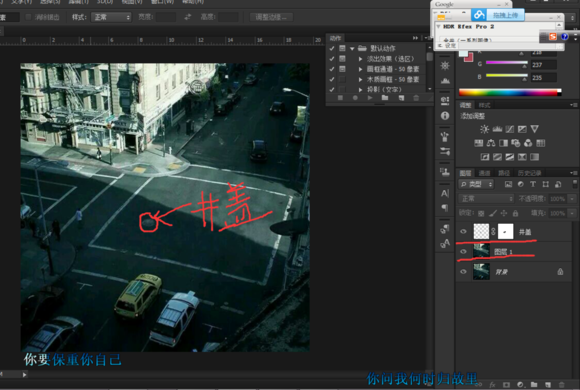Expand the 淡出效果（选区）action
580x390 pixels.
[360, 59]
